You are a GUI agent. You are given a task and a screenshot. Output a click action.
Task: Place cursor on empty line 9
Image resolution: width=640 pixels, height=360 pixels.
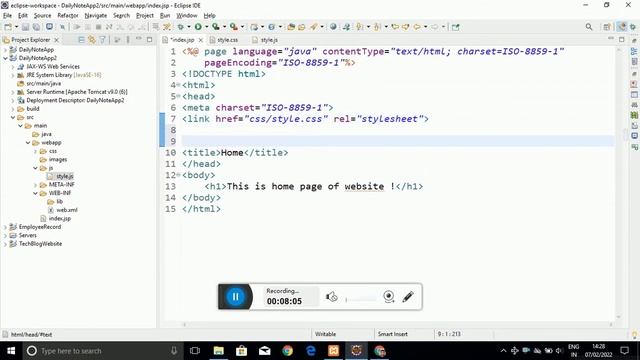tap(398, 141)
